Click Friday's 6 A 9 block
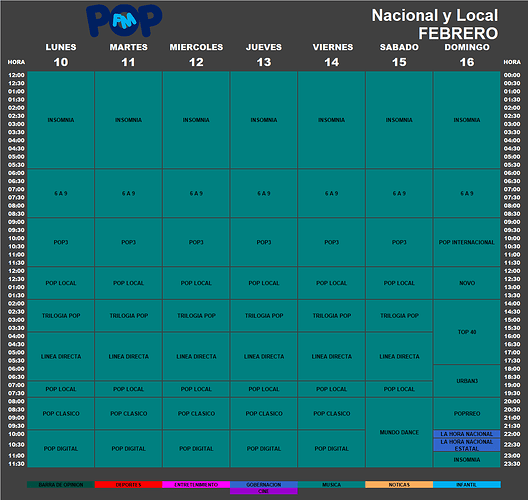The image size is (528, 500). point(331,193)
